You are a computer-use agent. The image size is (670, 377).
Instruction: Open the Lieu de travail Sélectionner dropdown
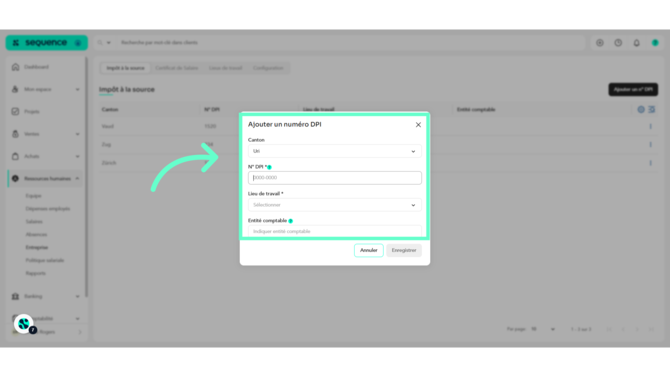[x=335, y=205]
